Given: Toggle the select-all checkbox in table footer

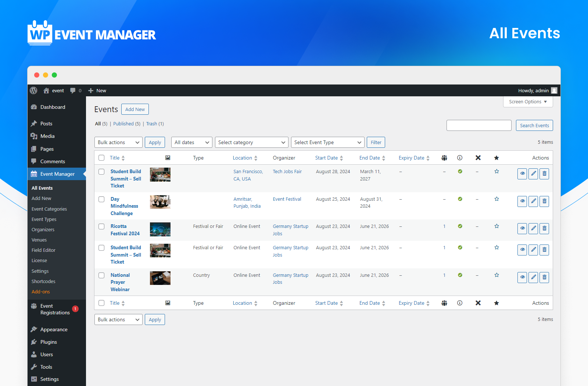Looking at the screenshot, I should (101, 303).
